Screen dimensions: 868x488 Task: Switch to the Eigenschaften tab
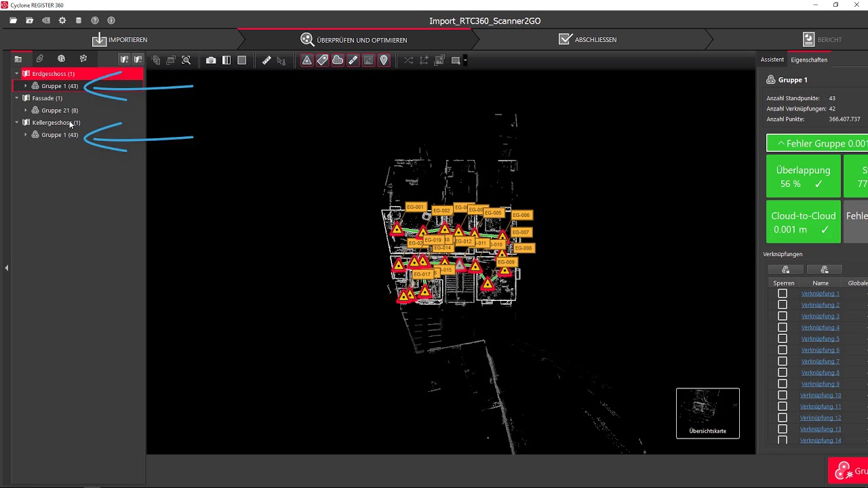[x=809, y=60]
